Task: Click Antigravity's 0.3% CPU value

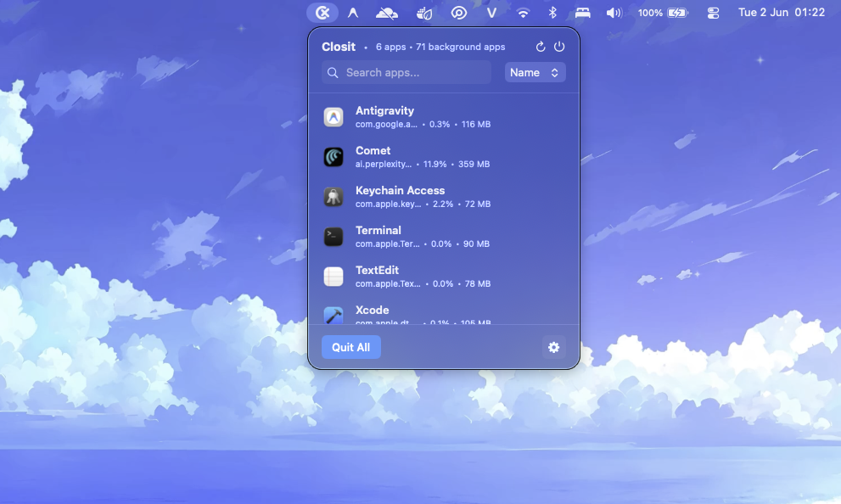Action: point(440,125)
